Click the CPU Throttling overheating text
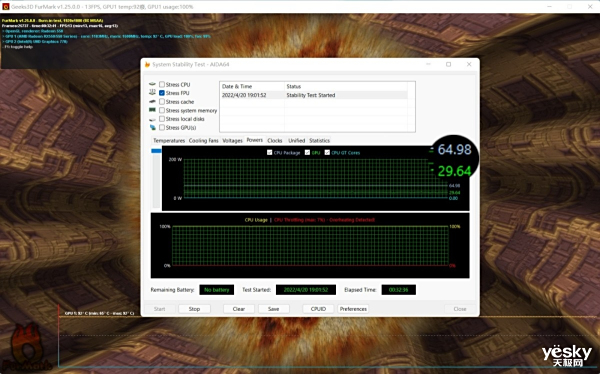600x374 pixels. pyautogui.click(x=324, y=220)
